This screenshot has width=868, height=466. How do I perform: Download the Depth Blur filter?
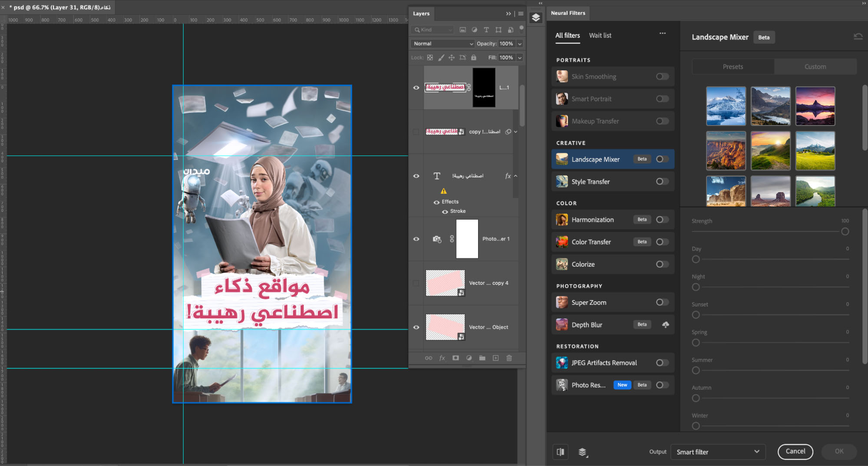(x=665, y=324)
